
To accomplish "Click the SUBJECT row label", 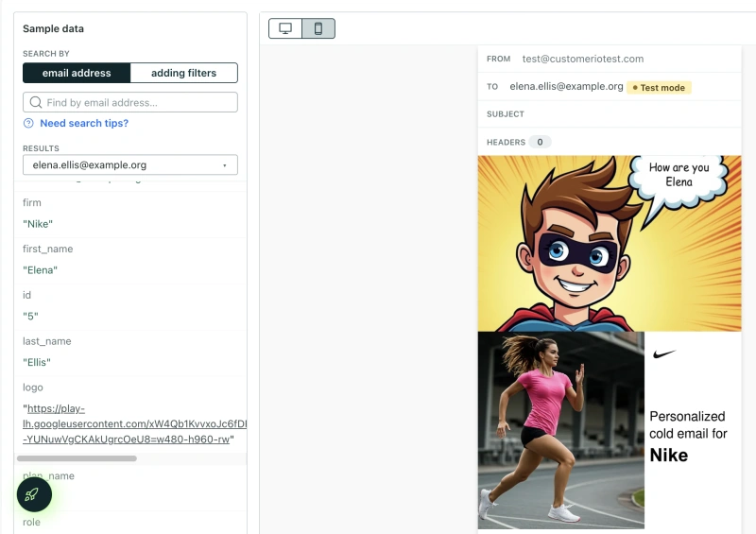I will (506, 114).
